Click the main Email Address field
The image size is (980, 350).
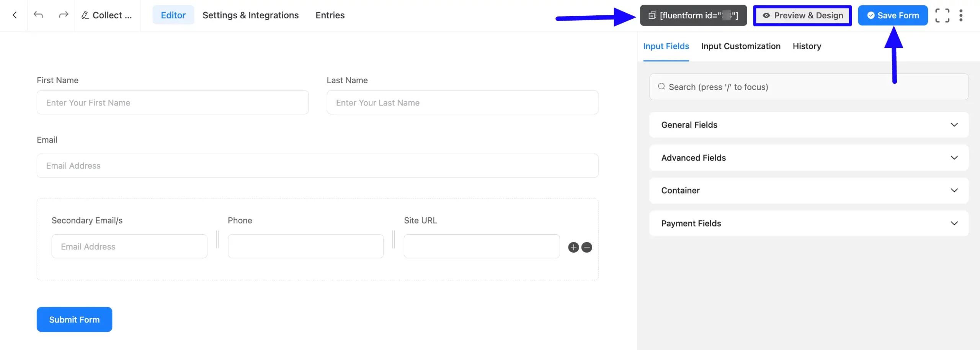coord(317,166)
